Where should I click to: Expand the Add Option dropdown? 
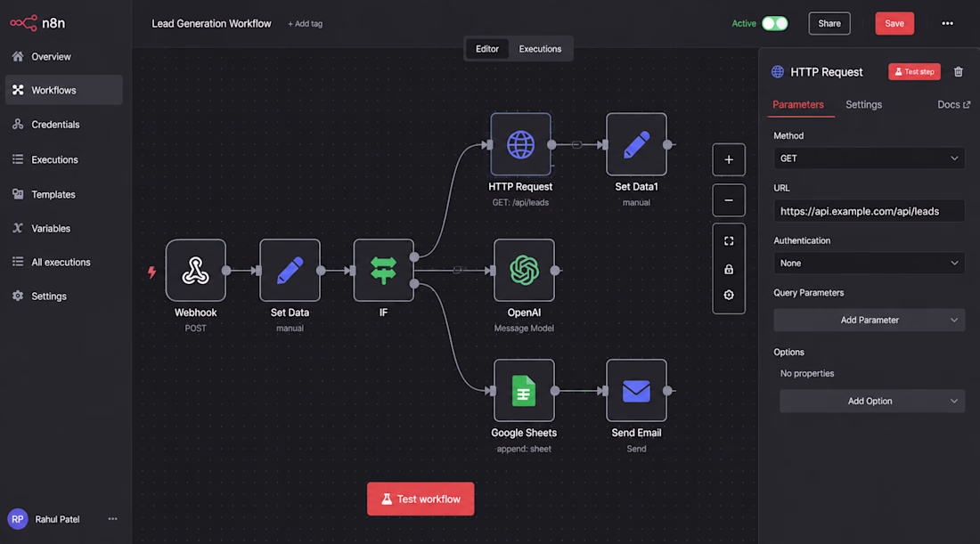point(872,401)
